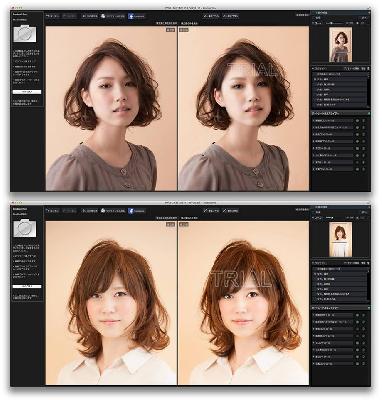Toggle the circle button on top panel's third slider row
The image size is (382, 400).
(x=357, y=134)
